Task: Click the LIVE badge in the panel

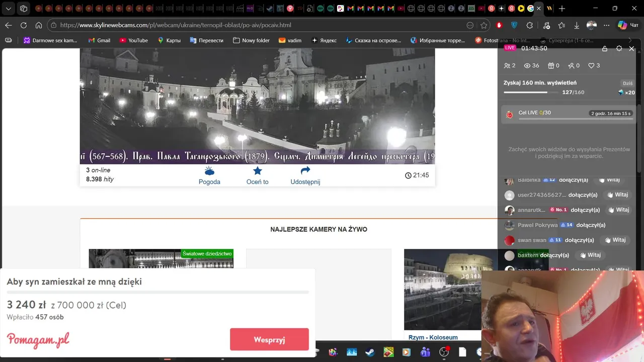Action: point(510,48)
